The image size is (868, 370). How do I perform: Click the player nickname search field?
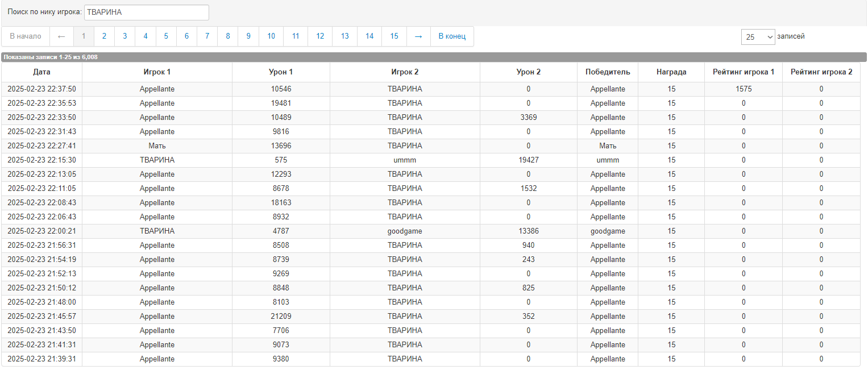click(x=146, y=13)
